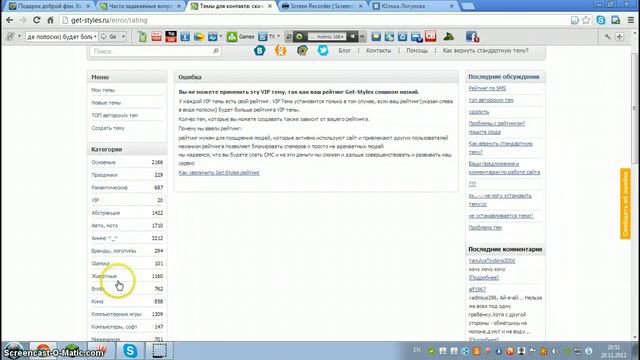Reload the get-styles.ru page
The image size is (640, 360).
coord(36,20)
